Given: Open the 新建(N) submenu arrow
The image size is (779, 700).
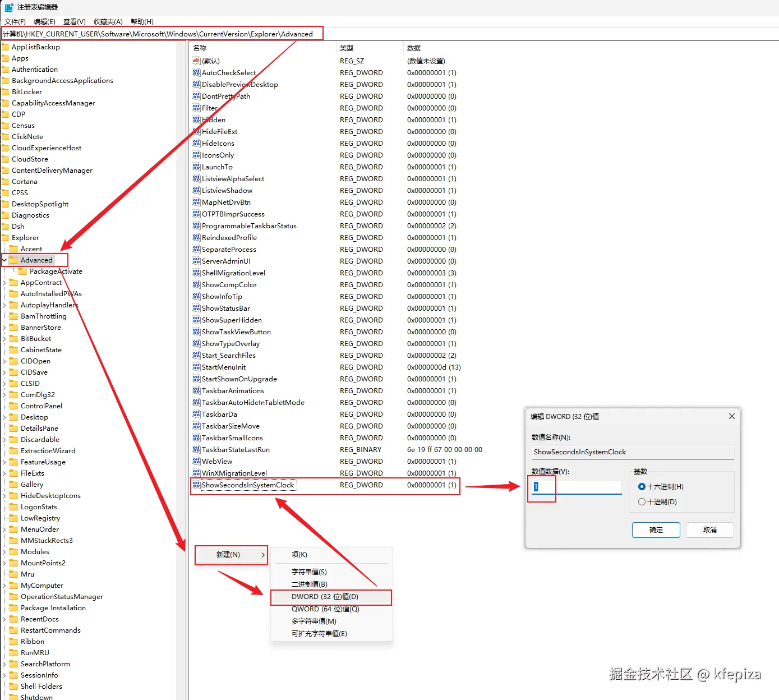Looking at the screenshot, I should 263,555.
